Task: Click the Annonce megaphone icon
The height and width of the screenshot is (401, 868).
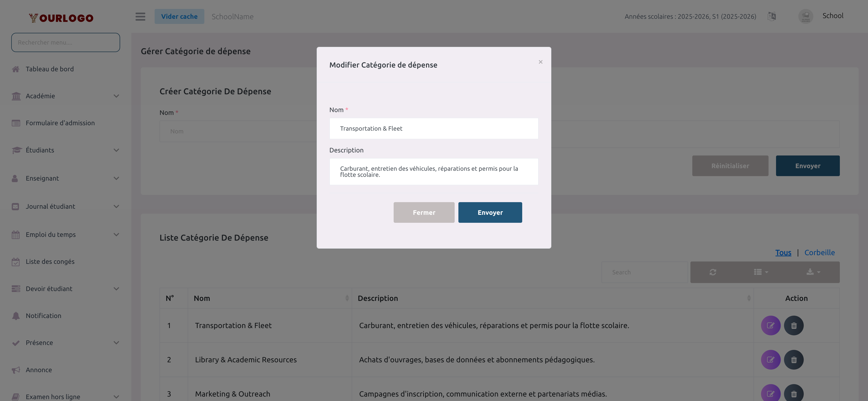Action: point(15,370)
